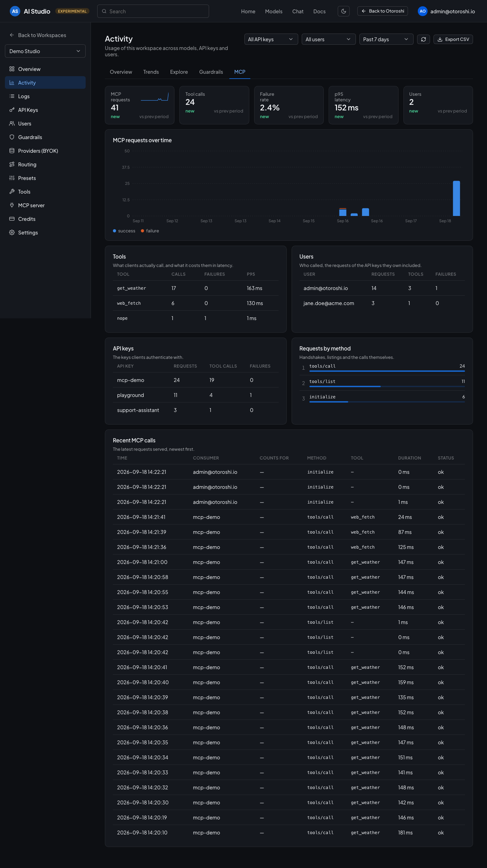Open Docs in top navigation
The height and width of the screenshot is (868, 487).
(320, 11)
